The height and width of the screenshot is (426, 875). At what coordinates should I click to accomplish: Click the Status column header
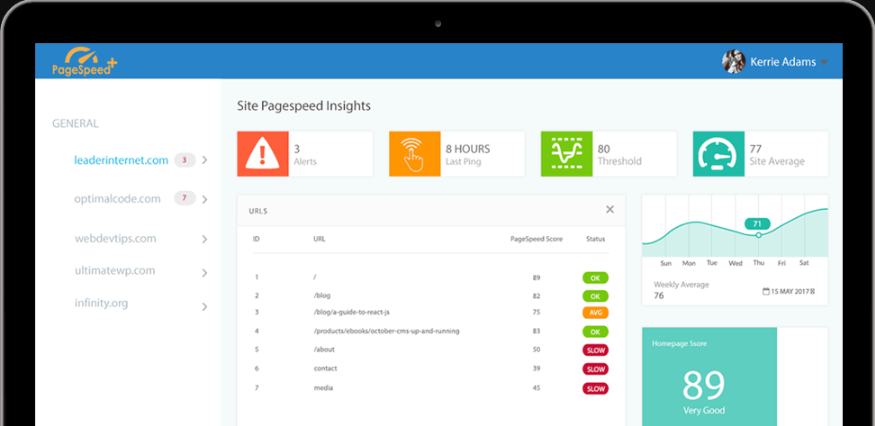pos(595,239)
